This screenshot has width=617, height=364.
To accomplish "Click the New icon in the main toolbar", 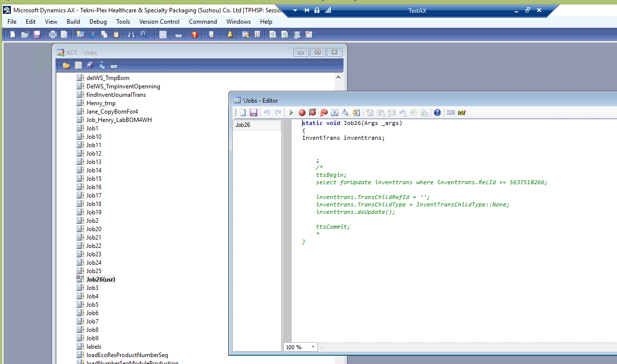I will [13, 35].
